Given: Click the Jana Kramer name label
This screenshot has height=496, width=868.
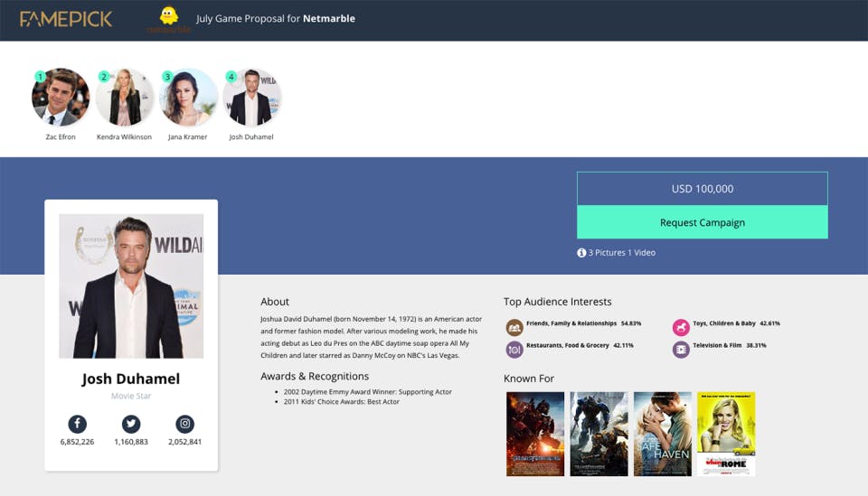Looking at the screenshot, I should pyautogui.click(x=188, y=137).
